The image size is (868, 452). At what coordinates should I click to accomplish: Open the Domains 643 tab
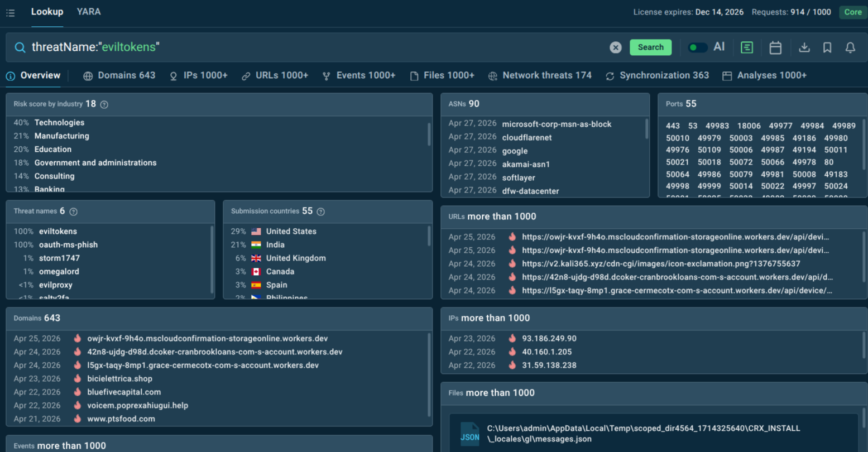[119, 75]
